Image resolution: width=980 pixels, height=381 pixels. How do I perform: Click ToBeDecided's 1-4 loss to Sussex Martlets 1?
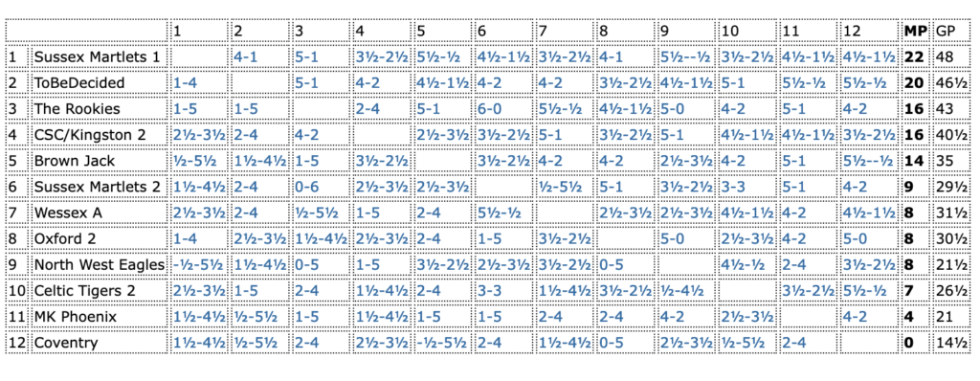click(185, 82)
